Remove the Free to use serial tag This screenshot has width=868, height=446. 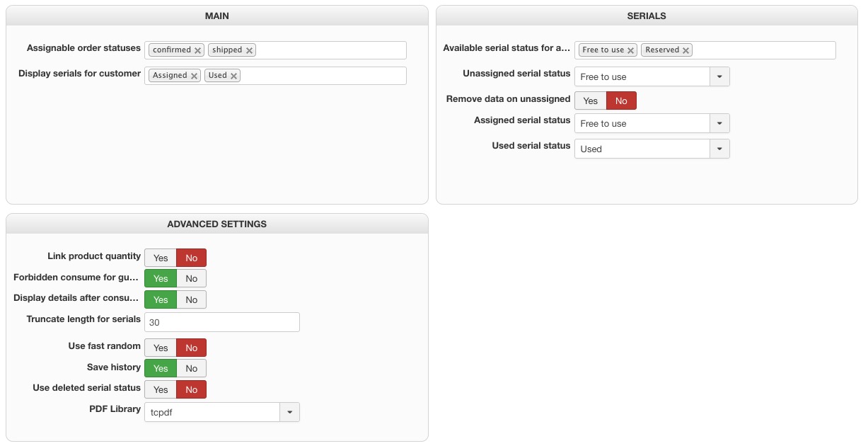630,50
